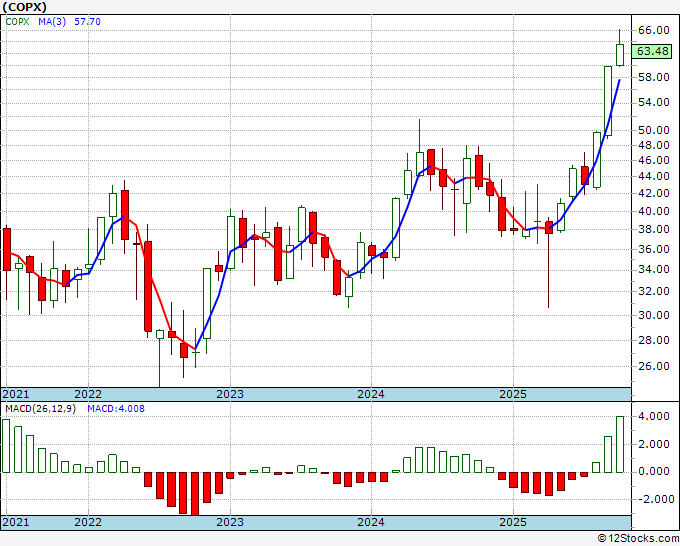This screenshot has height=546, width=680.
Task: Click the 66.00 price axis label
Action: (x=652, y=31)
